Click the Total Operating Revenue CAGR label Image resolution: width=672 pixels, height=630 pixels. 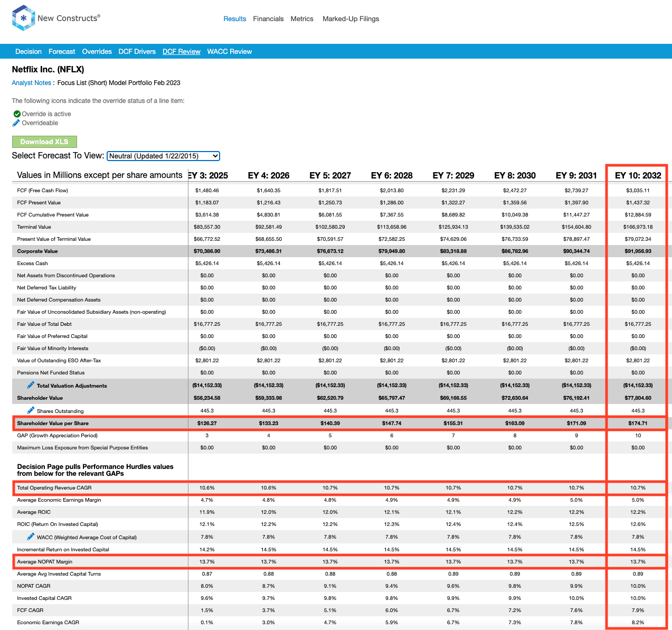[x=54, y=488]
